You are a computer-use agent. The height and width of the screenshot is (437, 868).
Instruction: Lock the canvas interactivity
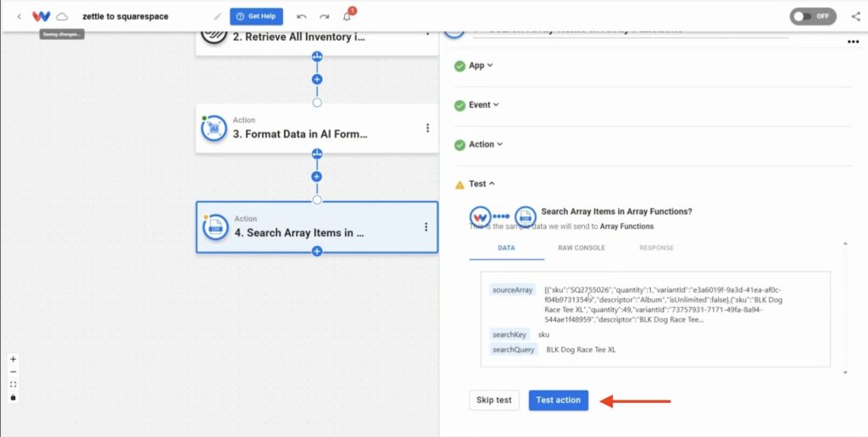(14, 397)
